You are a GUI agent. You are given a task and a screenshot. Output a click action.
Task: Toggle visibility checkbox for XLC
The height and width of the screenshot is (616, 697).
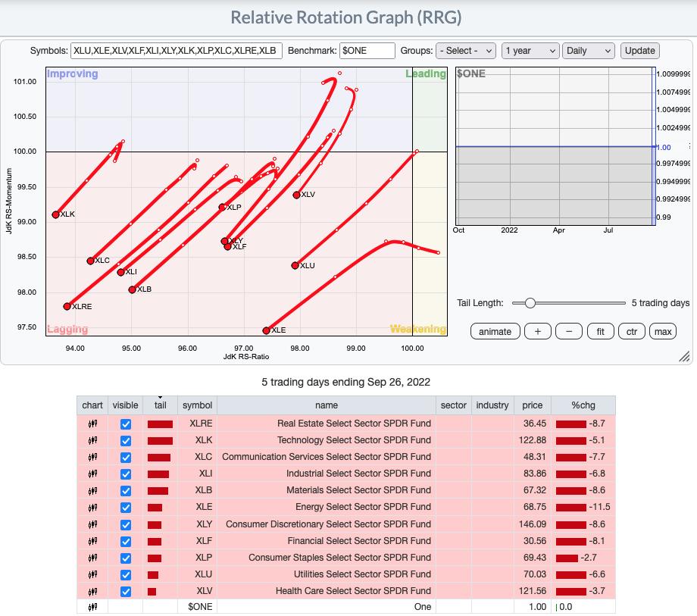click(126, 458)
